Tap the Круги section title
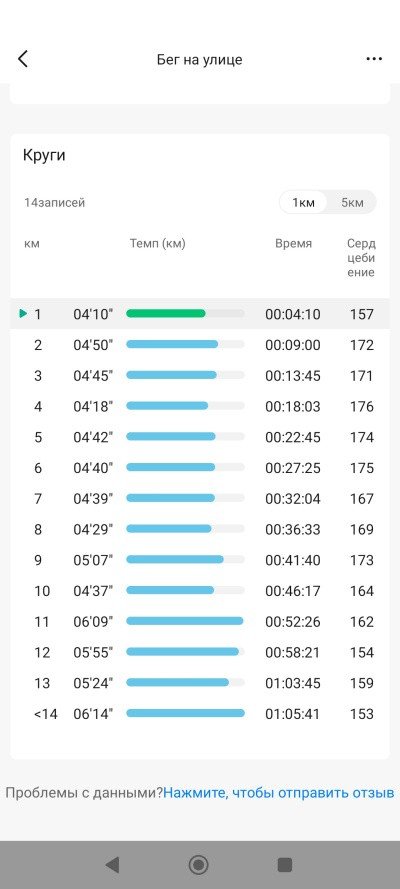Viewport: 400px width, 889px height. [x=44, y=156]
